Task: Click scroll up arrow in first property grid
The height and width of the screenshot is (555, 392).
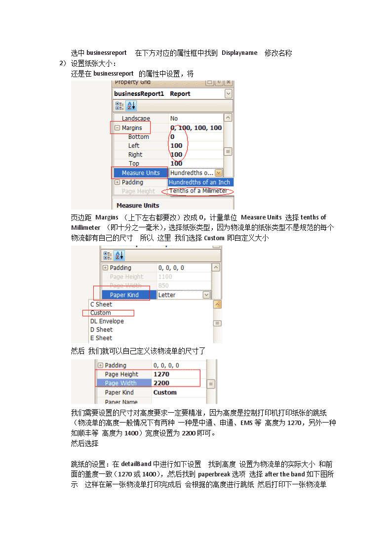Action: [229, 118]
